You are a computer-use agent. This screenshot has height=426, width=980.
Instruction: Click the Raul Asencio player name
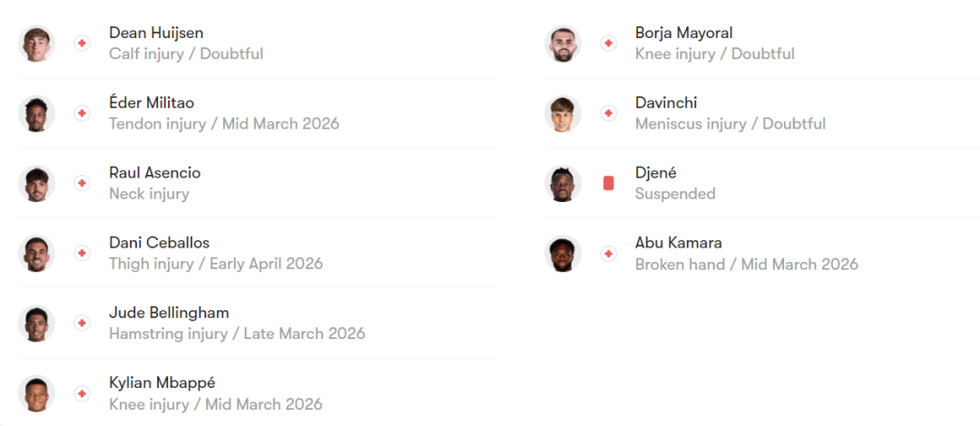tap(154, 172)
